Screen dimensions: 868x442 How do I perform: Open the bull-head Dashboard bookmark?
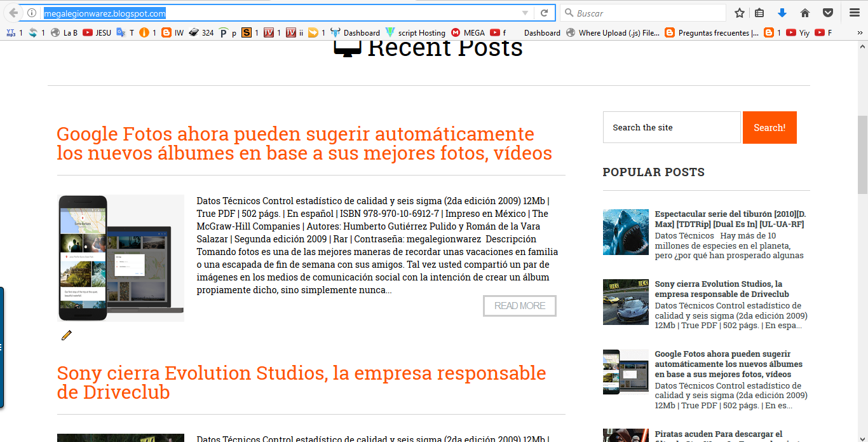355,32
